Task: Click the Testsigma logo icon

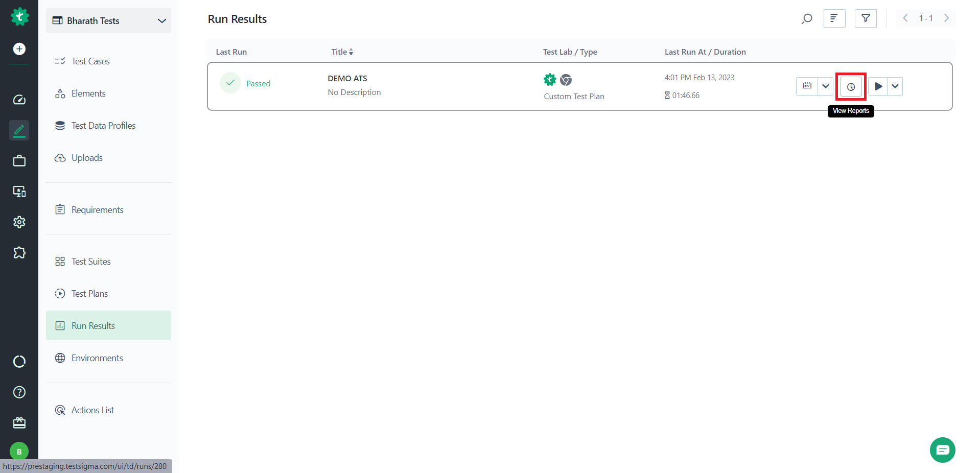Action: point(19,17)
